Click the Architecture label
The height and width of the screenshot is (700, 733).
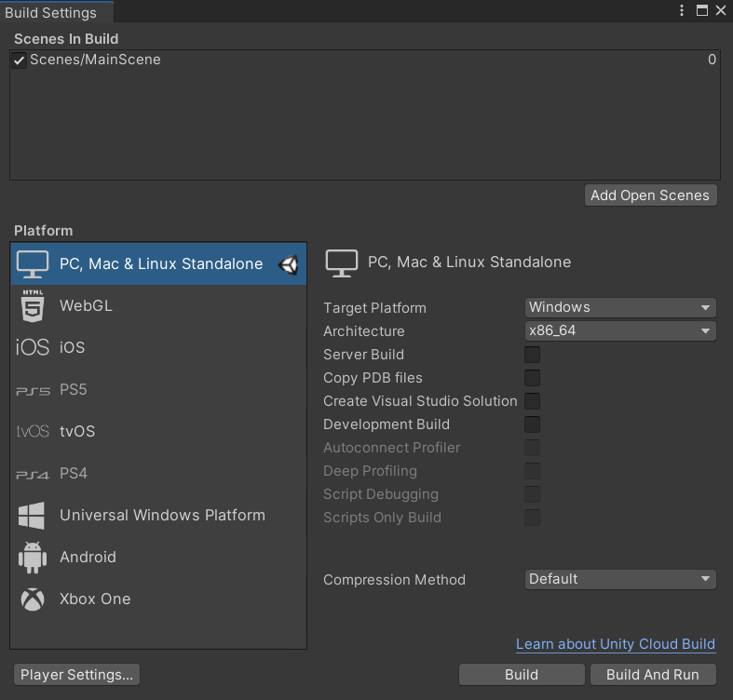364,331
